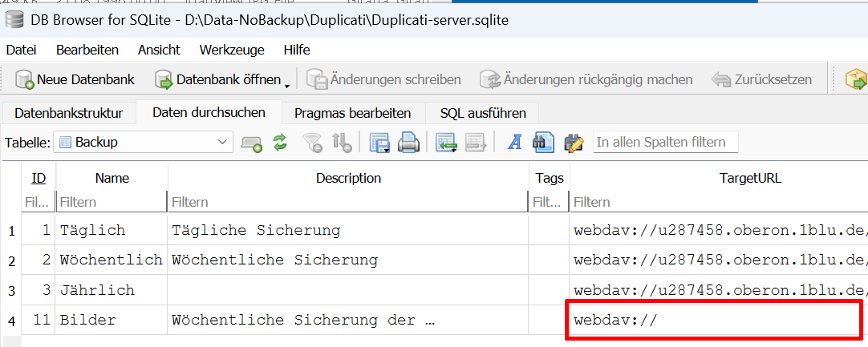Expand the arrow next to Datenbank öffnen
This screenshot has width=868, height=347.
pyautogui.click(x=286, y=81)
